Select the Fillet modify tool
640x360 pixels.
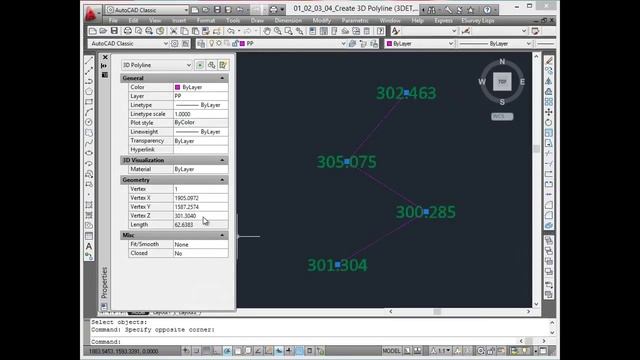point(549,215)
